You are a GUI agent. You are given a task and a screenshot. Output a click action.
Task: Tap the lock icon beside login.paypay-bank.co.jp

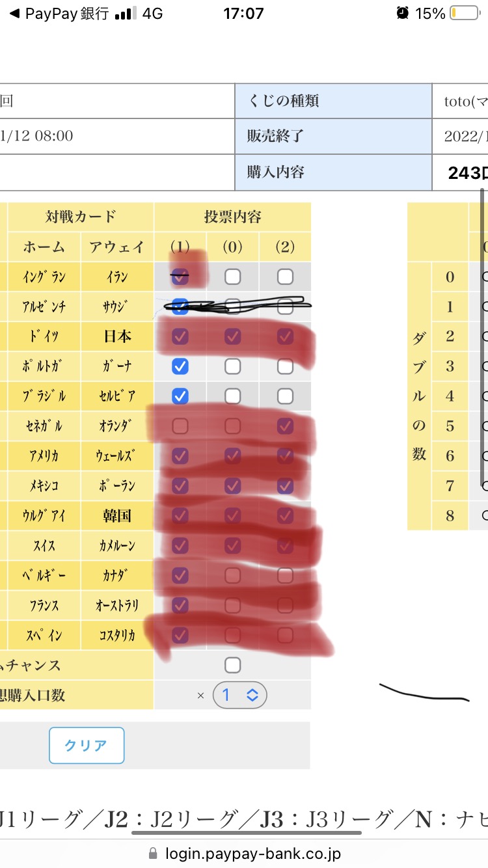coord(154,853)
